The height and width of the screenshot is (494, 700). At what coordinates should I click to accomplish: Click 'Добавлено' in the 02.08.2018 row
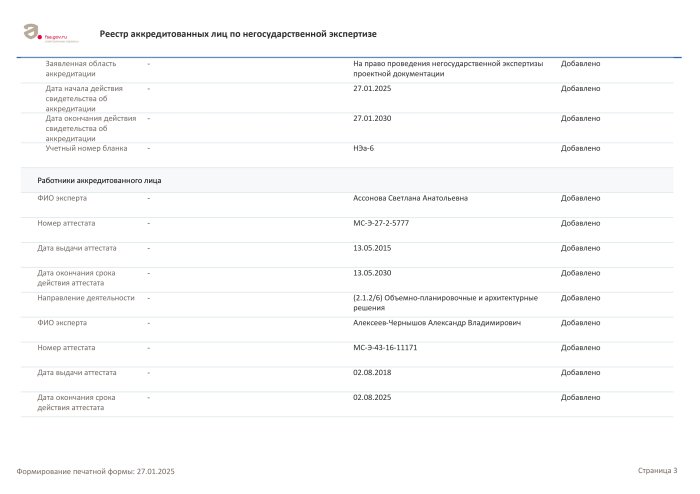tap(580, 373)
